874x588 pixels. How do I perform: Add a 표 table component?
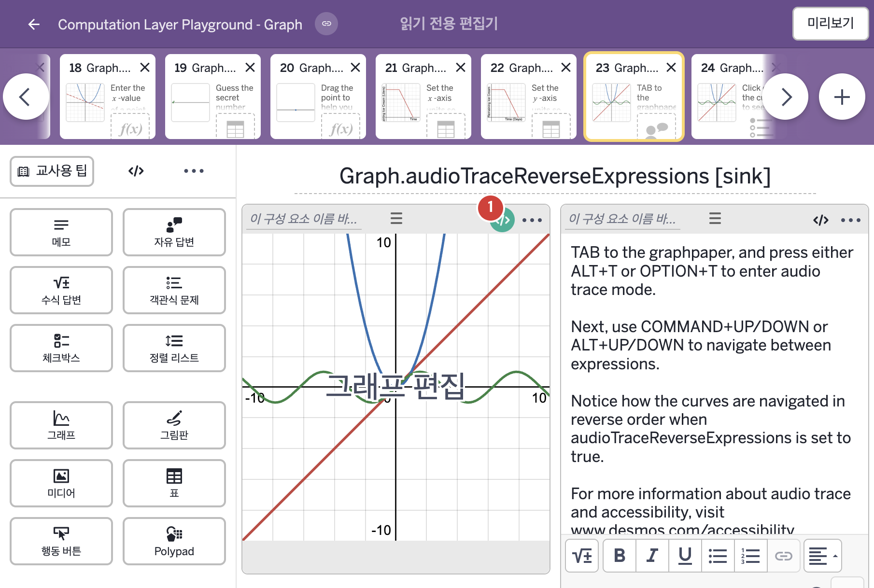click(174, 483)
